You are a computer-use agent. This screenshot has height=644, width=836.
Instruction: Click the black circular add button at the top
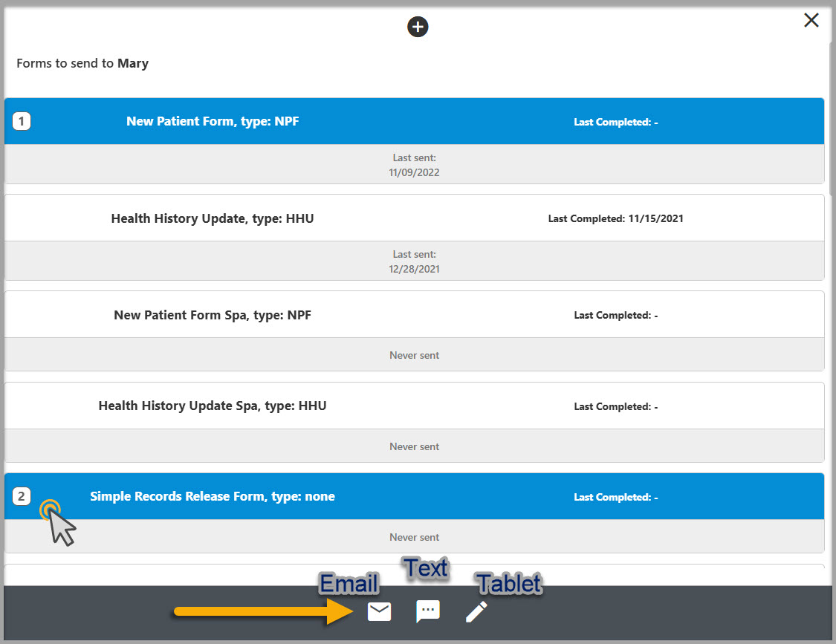tap(418, 26)
